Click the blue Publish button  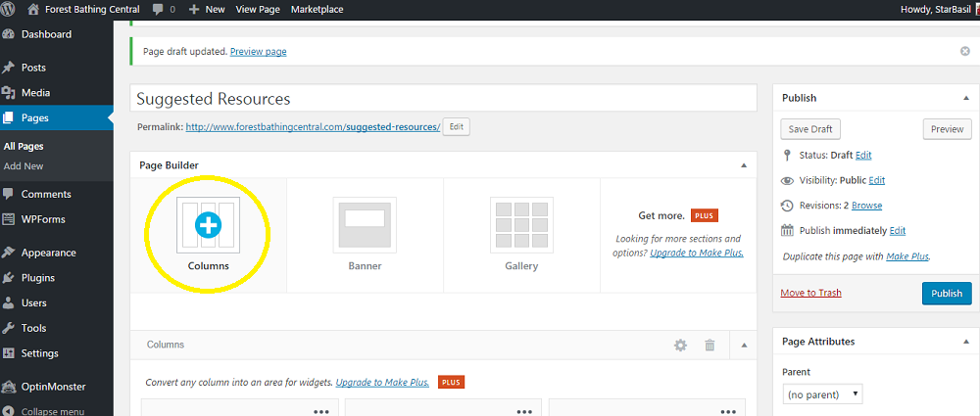click(947, 293)
